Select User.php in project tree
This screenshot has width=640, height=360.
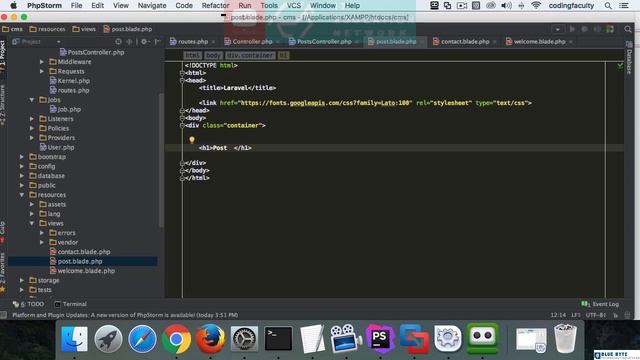pyautogui.click(x=57, y=147)
